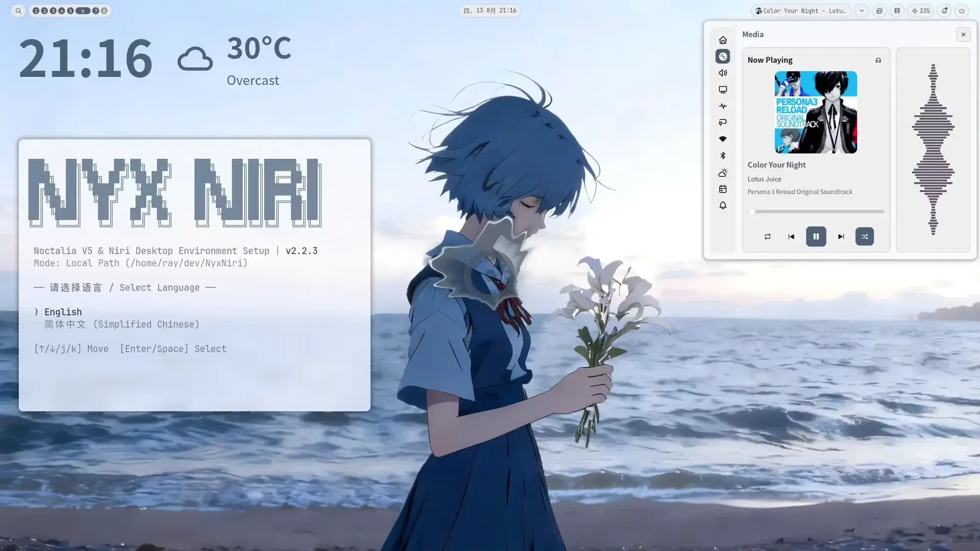
Task: Click the "Noctalia V5 & Niri Desktop Environment Setup" line
Action: tap(151, 251)
